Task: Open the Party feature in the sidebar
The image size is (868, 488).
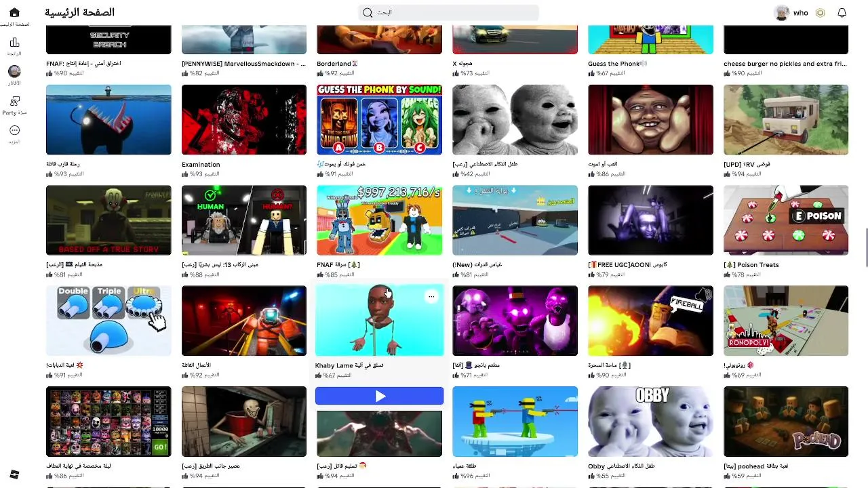Action: pyautogui.click(x=14, y=101)
